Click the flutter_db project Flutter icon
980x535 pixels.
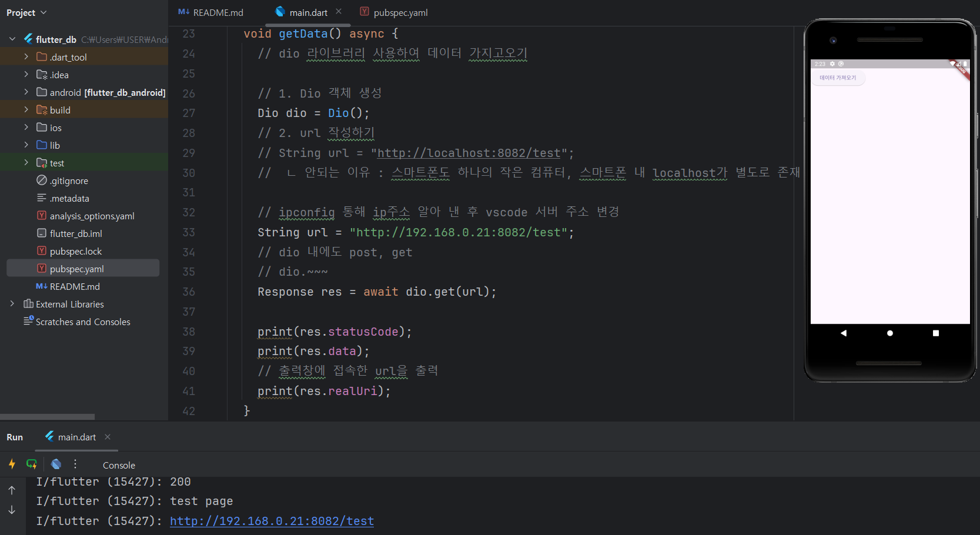[28, 39]
